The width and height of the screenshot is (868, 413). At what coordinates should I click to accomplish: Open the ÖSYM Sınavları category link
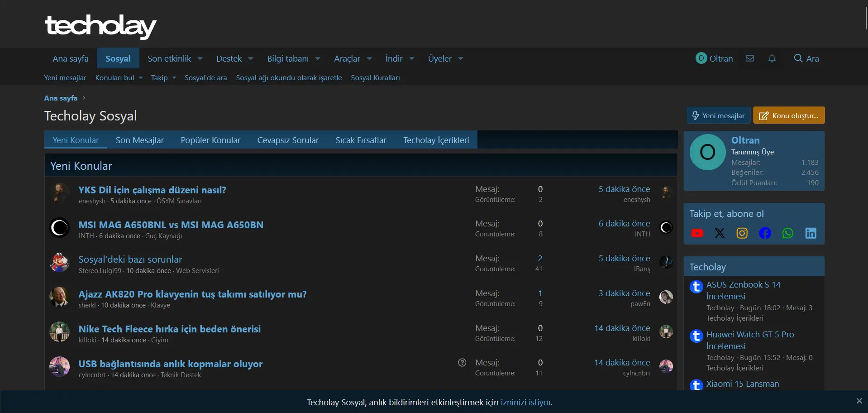(179, 201)
